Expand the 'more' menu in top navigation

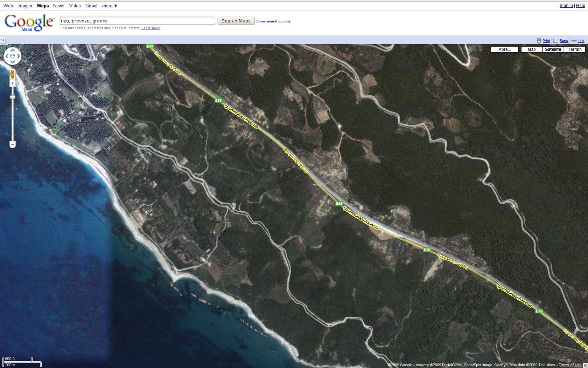click(x=110, y=6)
